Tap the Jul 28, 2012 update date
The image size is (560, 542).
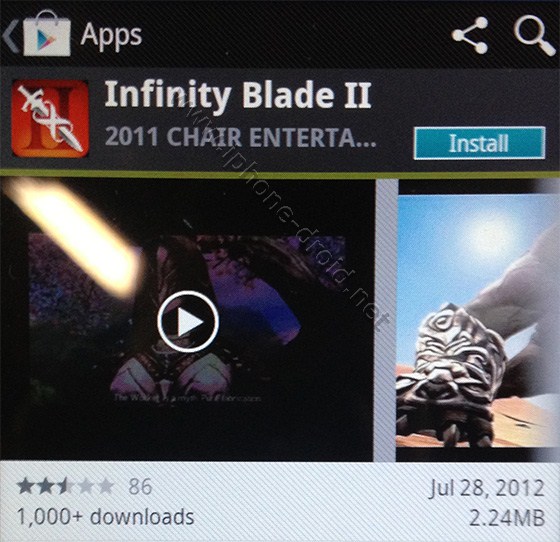486,487
